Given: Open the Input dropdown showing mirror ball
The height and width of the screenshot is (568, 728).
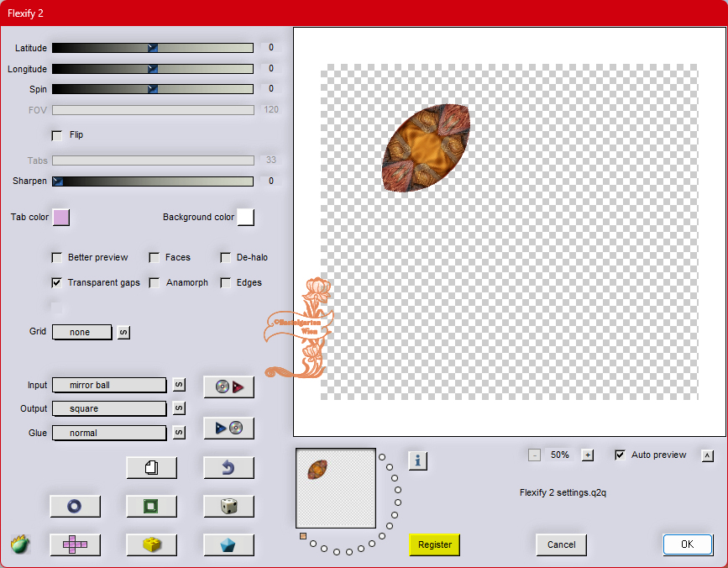Looking at the screenshot, I should click(x=109, y=385).
